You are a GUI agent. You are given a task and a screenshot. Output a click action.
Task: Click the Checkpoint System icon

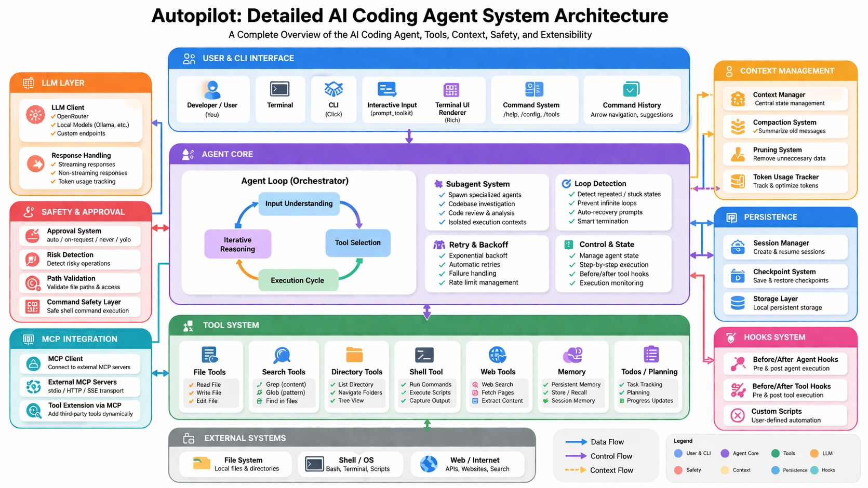(738, 276)
